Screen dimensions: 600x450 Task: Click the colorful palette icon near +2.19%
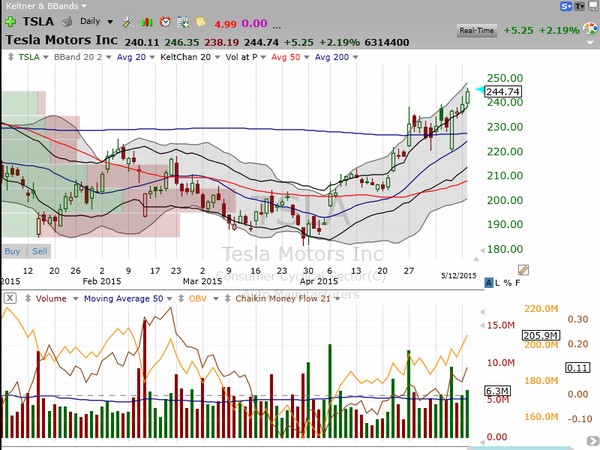590,29
